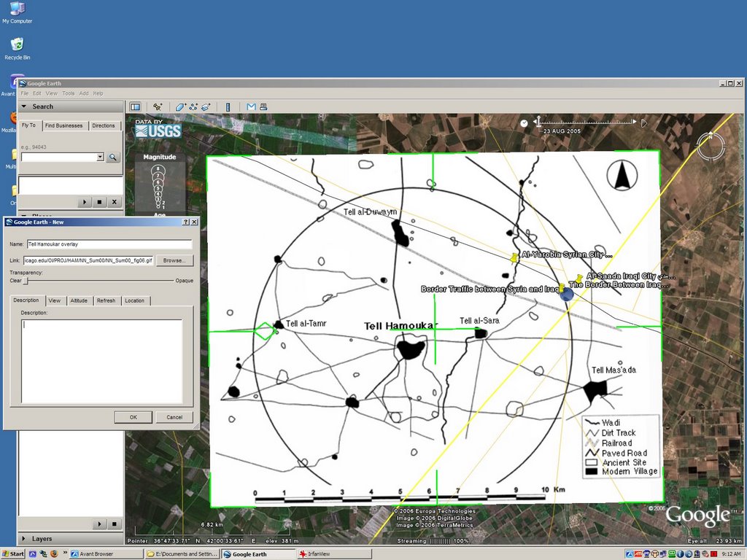Stop the search results tour
Screen dimensions: 747x560
pyautogui.click(x=99, y=202)
